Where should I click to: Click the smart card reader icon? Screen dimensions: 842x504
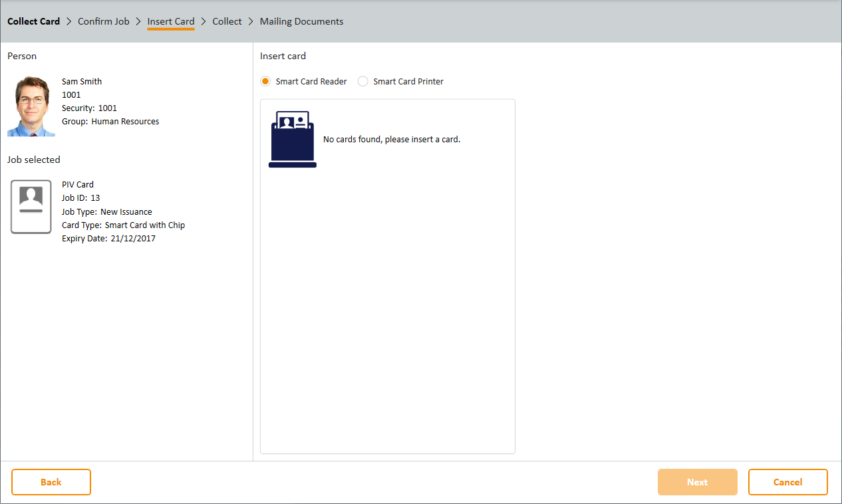click(293, 139)
